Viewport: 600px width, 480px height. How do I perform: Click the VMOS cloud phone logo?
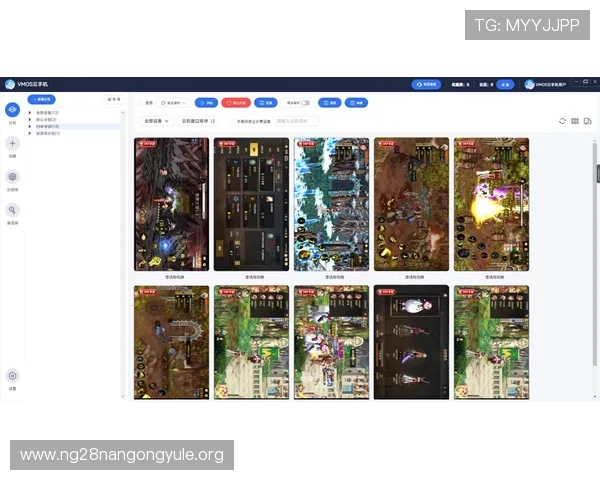pos(10,84)
